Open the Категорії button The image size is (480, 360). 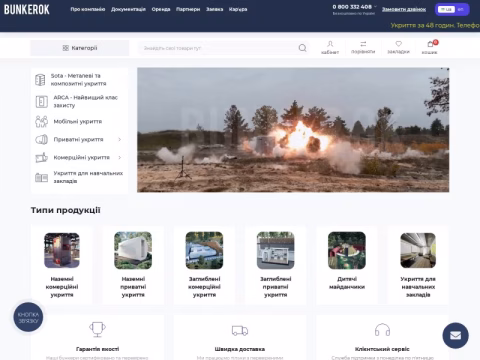click(x=80, y=48)
